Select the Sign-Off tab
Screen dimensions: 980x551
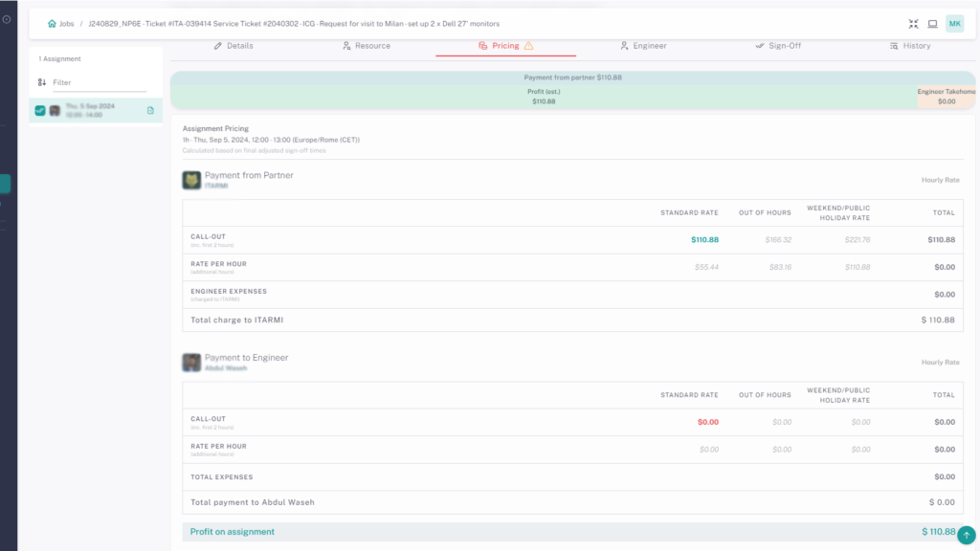point(778,46)
